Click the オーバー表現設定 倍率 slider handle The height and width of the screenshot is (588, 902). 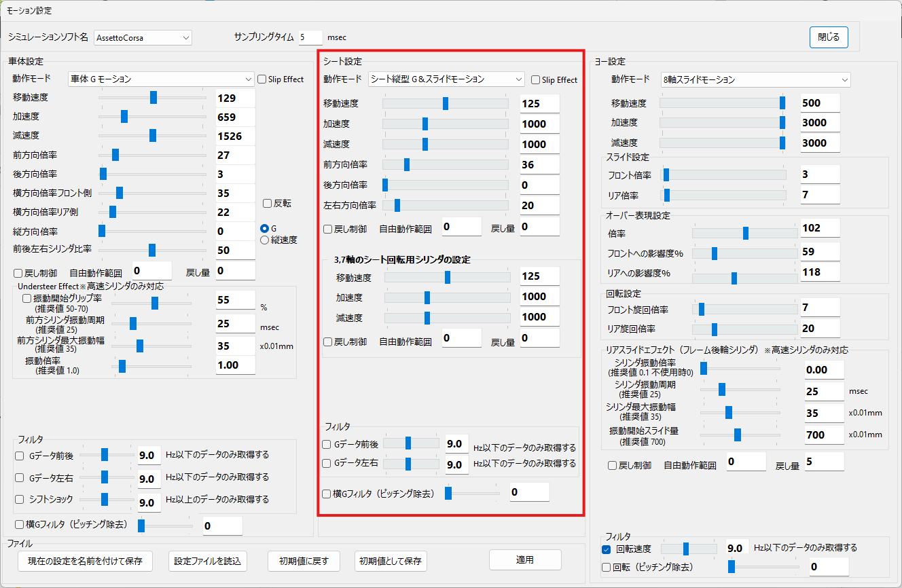pos(746,233)
